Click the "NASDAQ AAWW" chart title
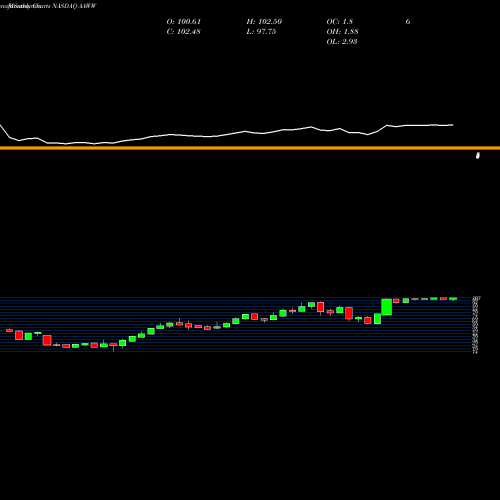 (74, 6)
